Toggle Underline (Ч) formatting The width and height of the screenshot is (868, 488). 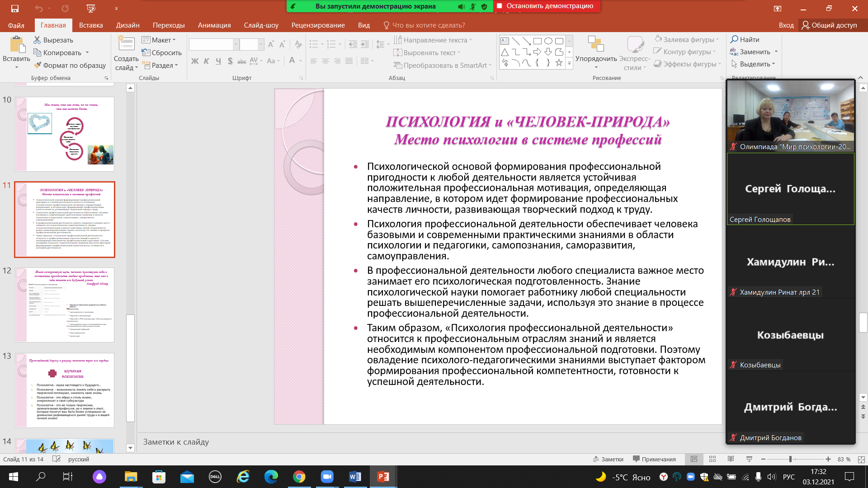218,61
